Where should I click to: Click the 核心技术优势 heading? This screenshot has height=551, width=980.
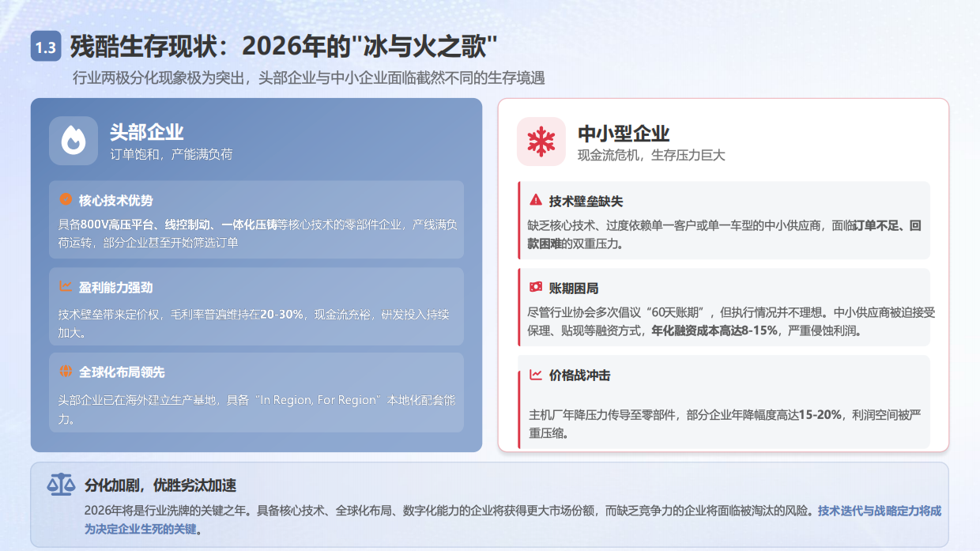116,201
